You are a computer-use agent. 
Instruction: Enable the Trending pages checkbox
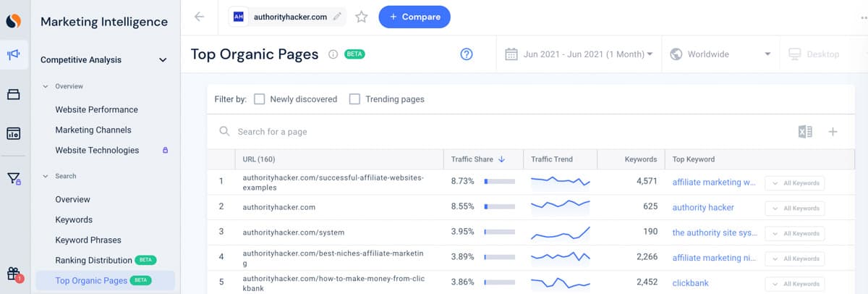coord(354,99)
